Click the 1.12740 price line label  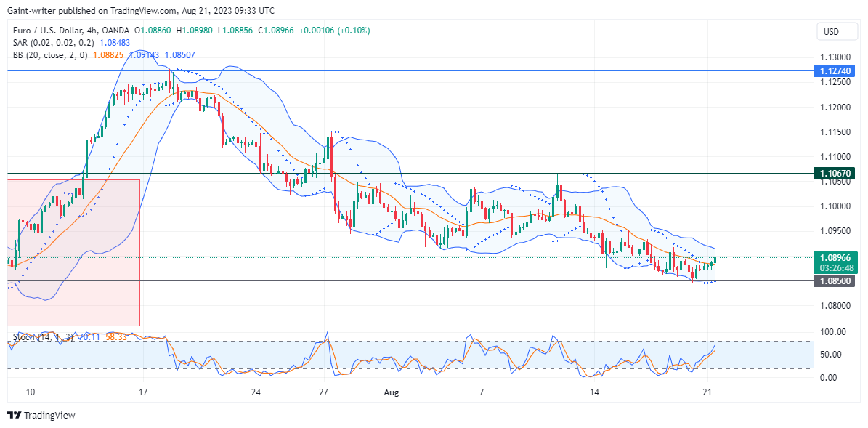pyautogui.click(x=835, y=71)
